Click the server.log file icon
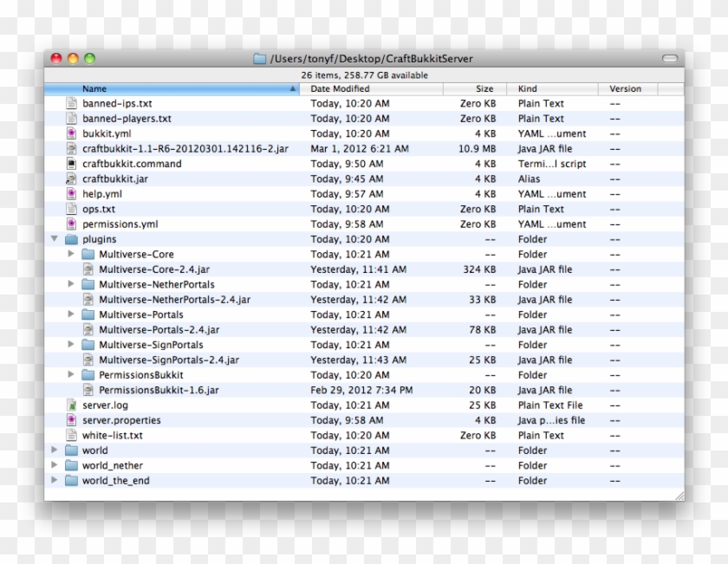The width and height of the screenshot is (728, 564). [x=72, y=405]
